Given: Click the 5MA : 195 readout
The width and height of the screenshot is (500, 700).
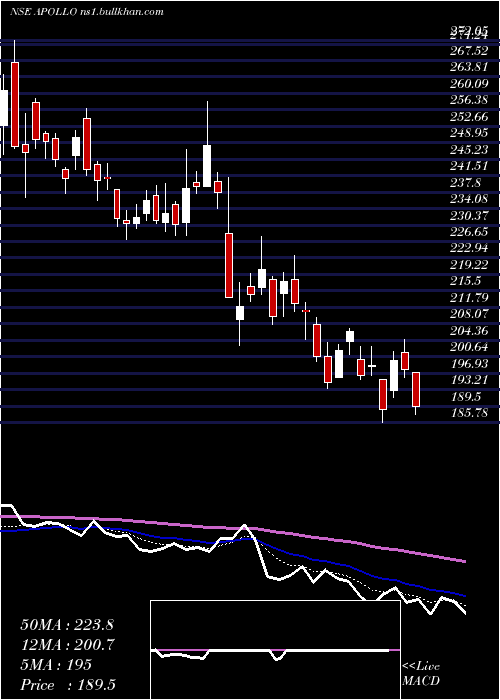Looking at the screenshot, I should pos(56,665).
